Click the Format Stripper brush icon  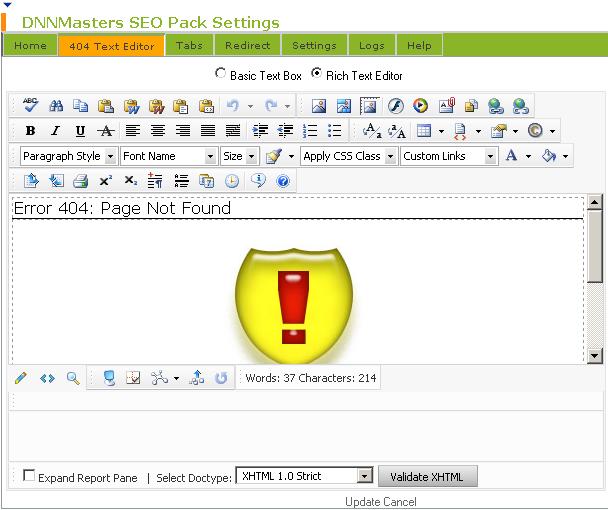coord(274,156)
